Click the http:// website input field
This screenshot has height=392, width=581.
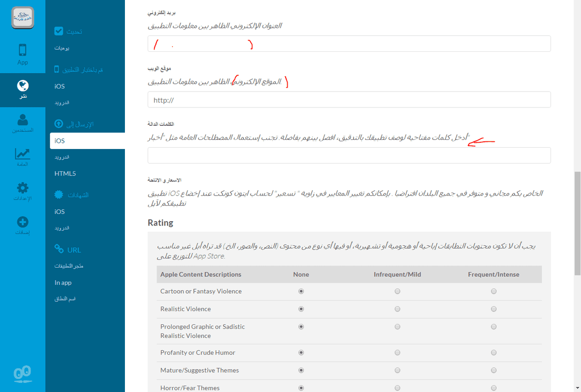349,100
